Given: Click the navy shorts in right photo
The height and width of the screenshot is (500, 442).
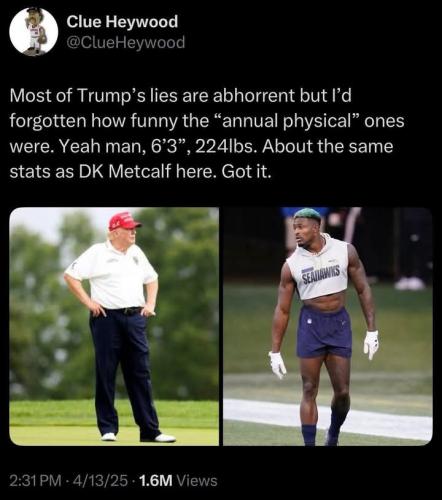Looking at the screenshot, I should point(324,332).
